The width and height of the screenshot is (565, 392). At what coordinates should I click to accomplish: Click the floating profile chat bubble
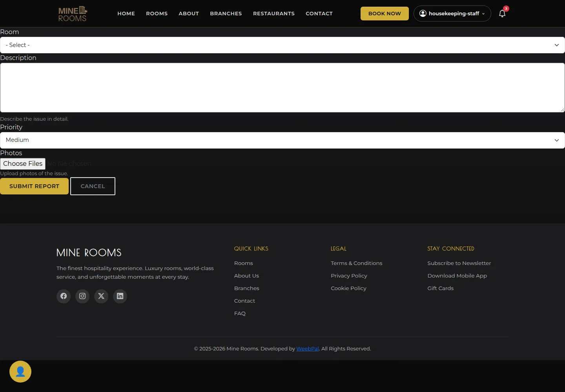[x=20, y=372]
